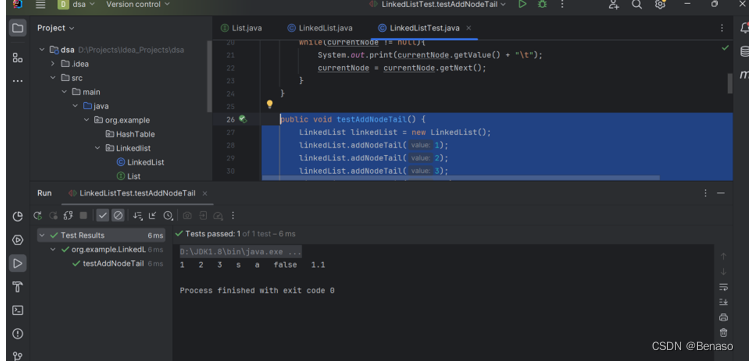Collapse Test Results tree node
The height and width of the screenshot is (361, 749).
coord(42,235)
